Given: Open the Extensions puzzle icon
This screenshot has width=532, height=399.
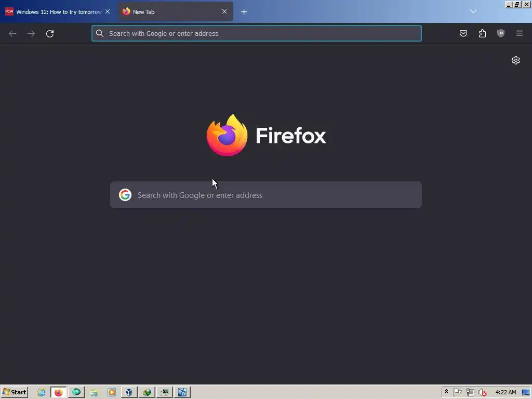Looking at the screenshot, I should tap(482, 33).
